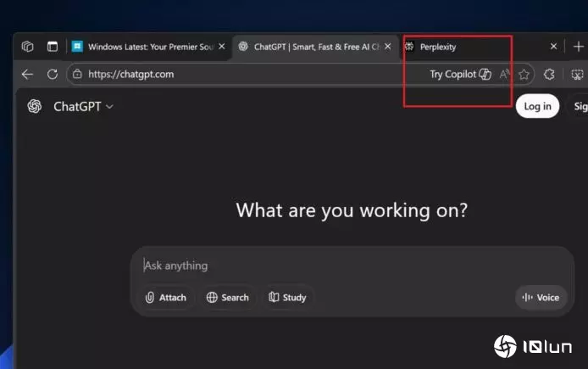Screen dimensions: 588x369
Task: Click the ChatGPT logo icon
Action: point(35,106)
